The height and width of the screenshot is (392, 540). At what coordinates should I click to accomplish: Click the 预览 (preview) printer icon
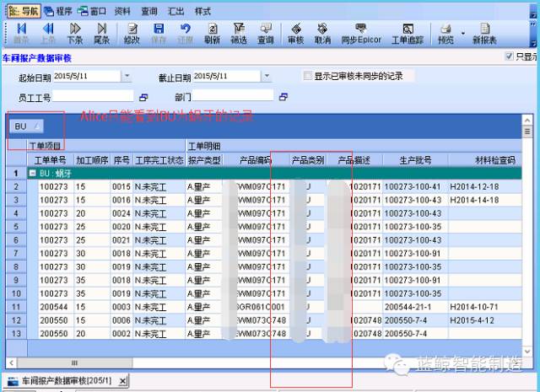click(445, 29)
